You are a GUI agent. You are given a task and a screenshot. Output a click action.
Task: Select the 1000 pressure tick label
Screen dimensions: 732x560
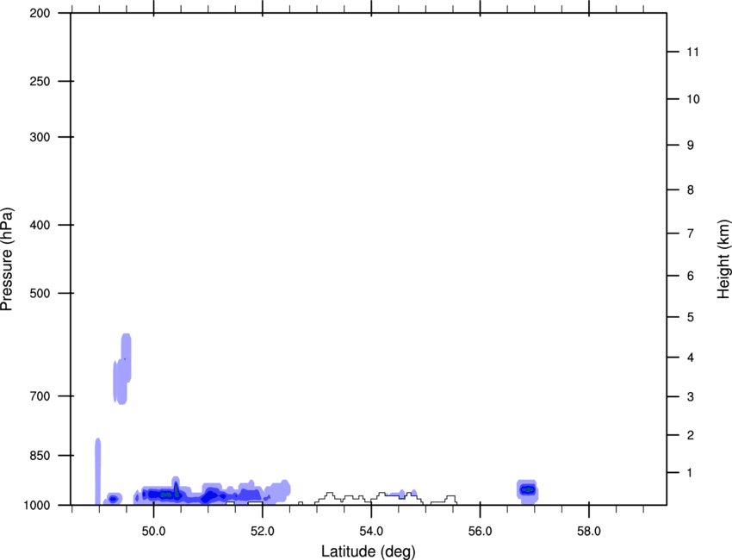pos(37,506)
